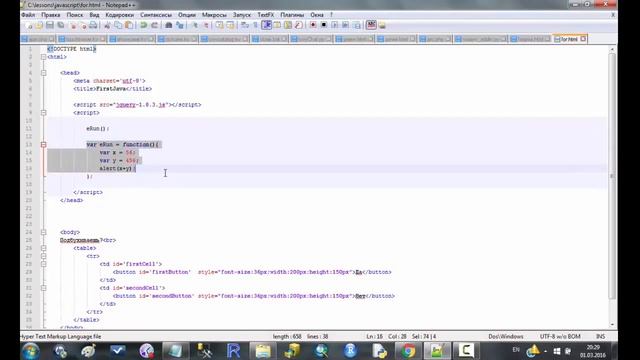Collapse the table fold on line 26
640x360 pixels.
point(44,248)
